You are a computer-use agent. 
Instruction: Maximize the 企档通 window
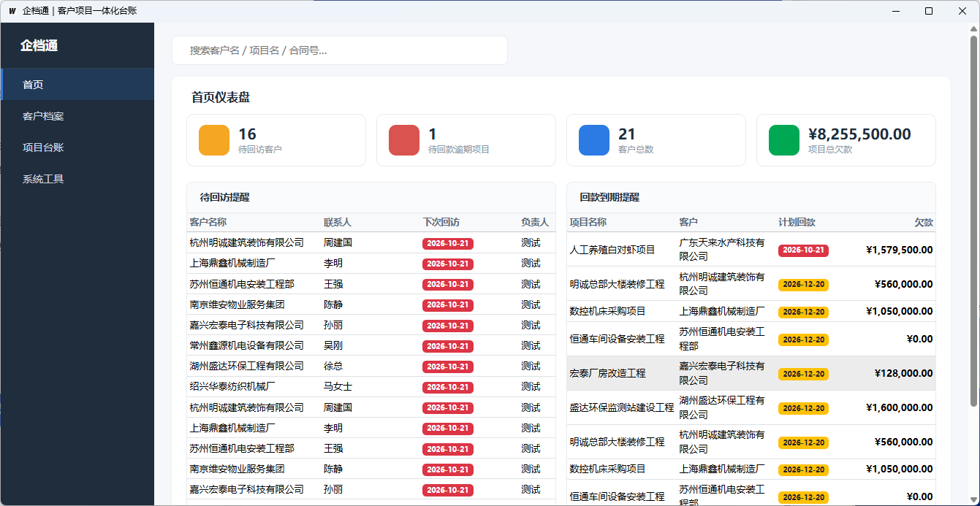929,11
